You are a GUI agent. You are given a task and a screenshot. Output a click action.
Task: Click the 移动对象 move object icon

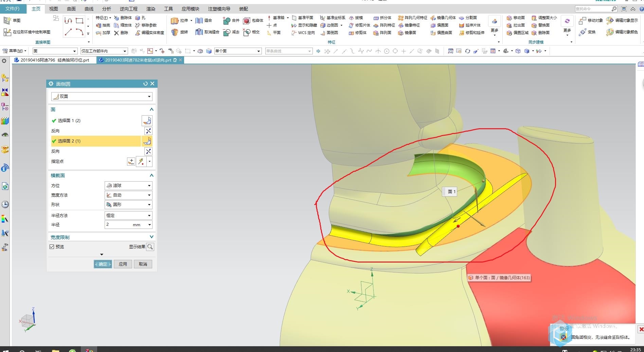click(x=582, y=20)
